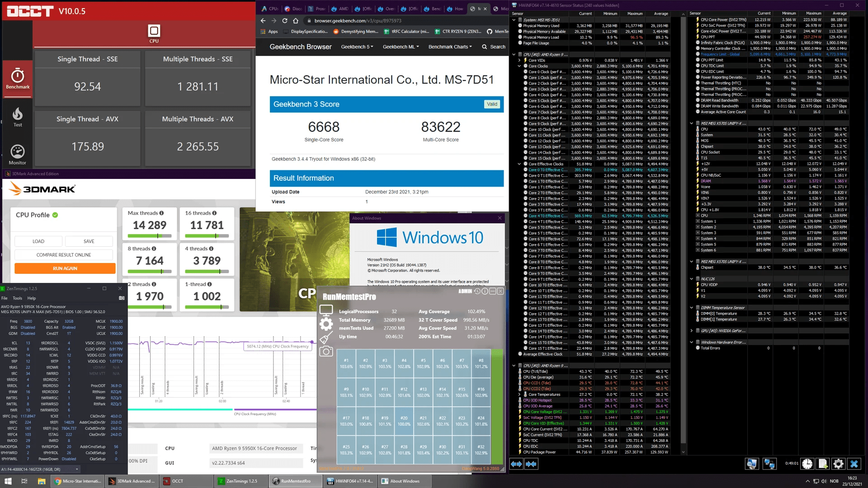Click COMPARE RESULT ONLINE button

click(64, 255)
